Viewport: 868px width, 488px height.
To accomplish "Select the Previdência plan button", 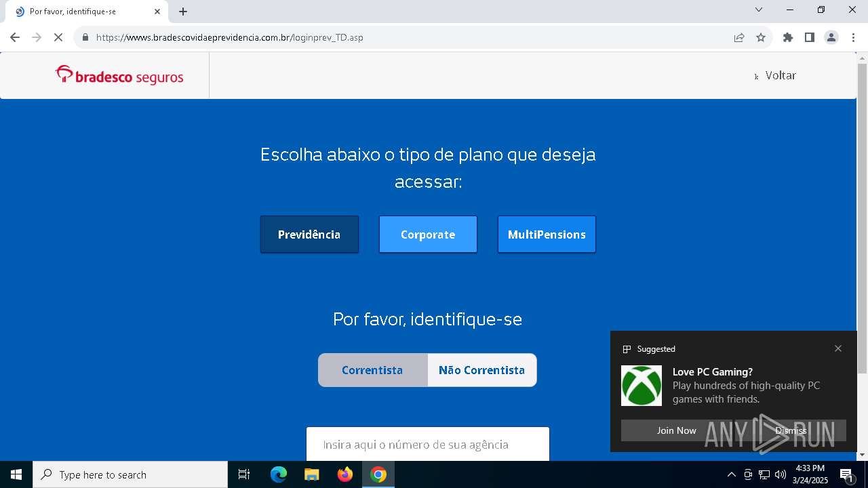I will [309, 235].
